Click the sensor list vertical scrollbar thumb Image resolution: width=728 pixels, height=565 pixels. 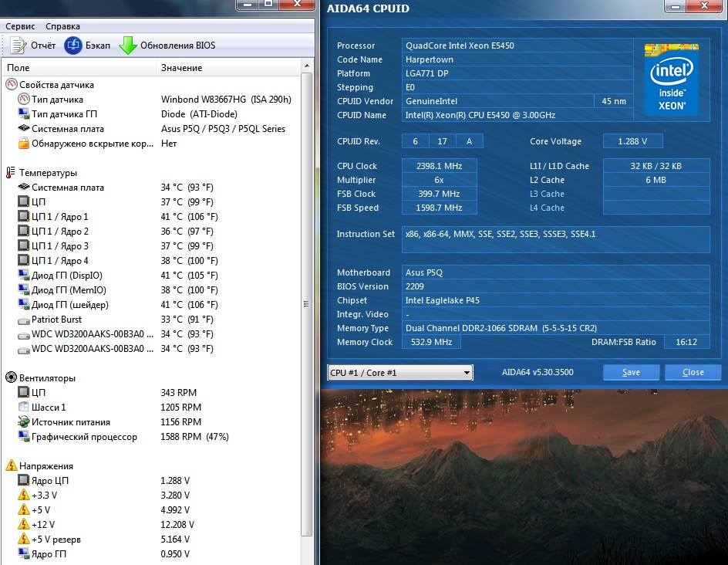(x=306, y=304)
